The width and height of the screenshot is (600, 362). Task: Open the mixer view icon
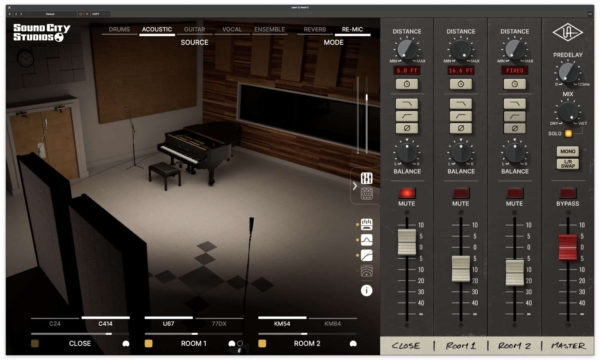(367, 178)
